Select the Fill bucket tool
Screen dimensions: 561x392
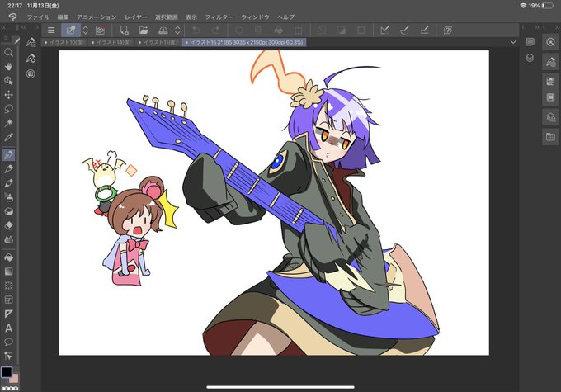click(x=8, y=257)
